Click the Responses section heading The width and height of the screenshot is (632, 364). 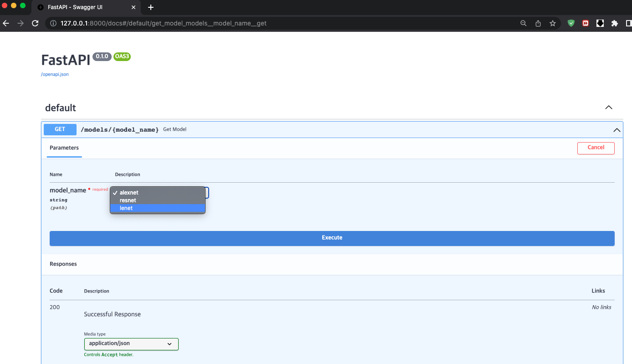(x=63, y=264)
